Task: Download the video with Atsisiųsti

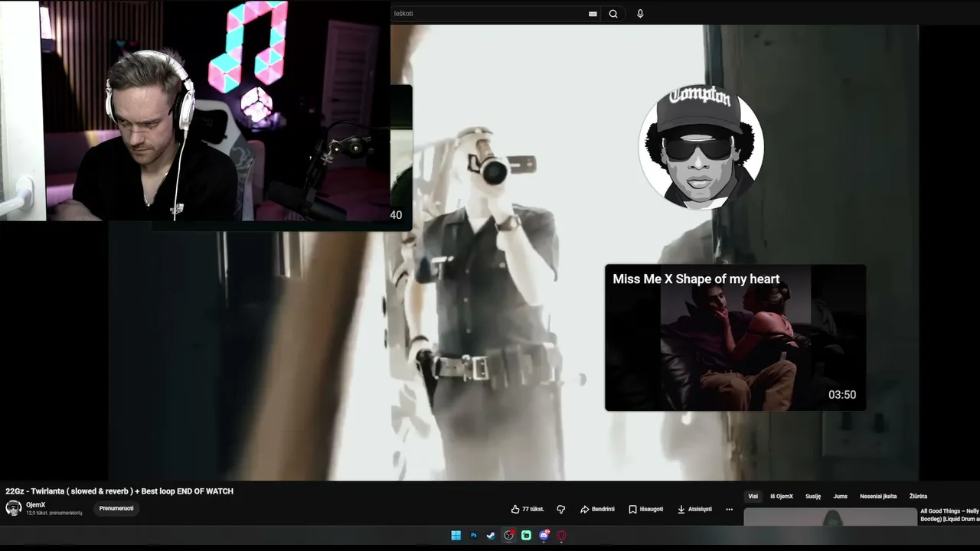Action: coord(694,509)
